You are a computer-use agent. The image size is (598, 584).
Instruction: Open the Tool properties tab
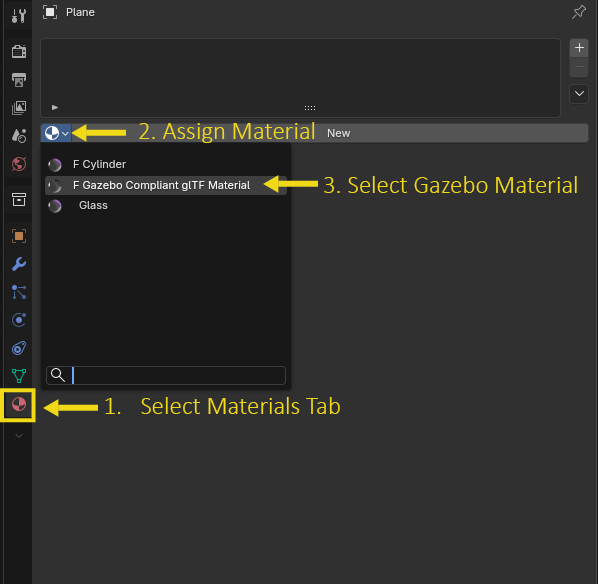coord(19,16)
